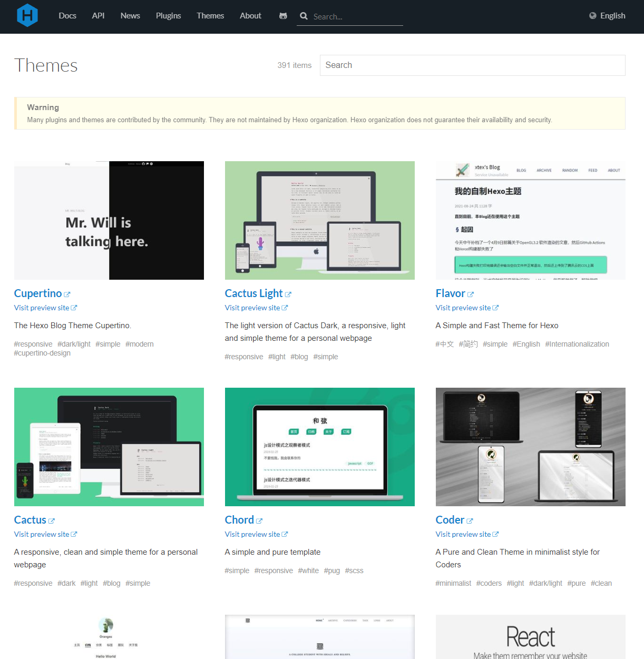
Task: Click the Flavor theme screenshot thumbnail
Action: 531,220
